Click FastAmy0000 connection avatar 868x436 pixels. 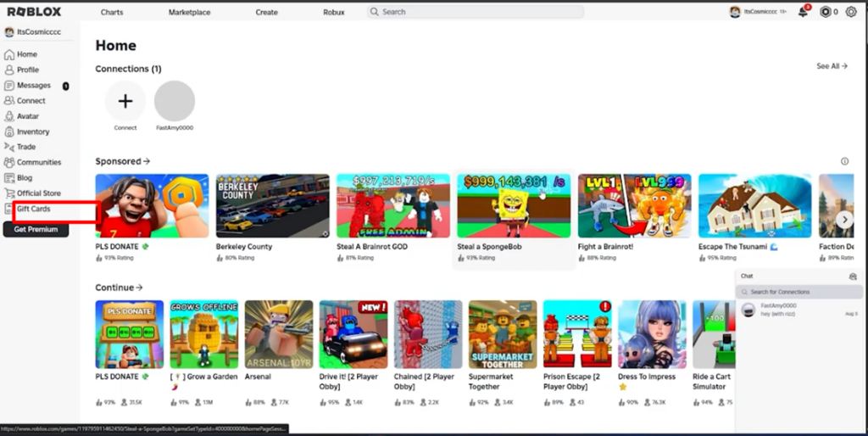tap(175, 101)
